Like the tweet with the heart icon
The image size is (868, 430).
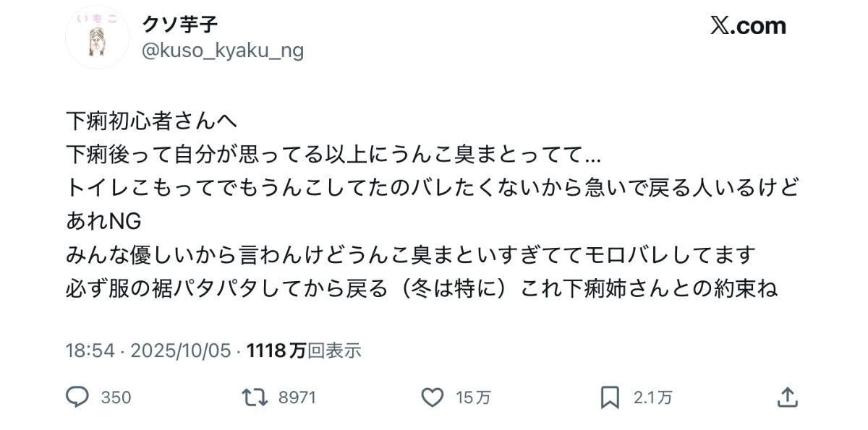[432, 397]
